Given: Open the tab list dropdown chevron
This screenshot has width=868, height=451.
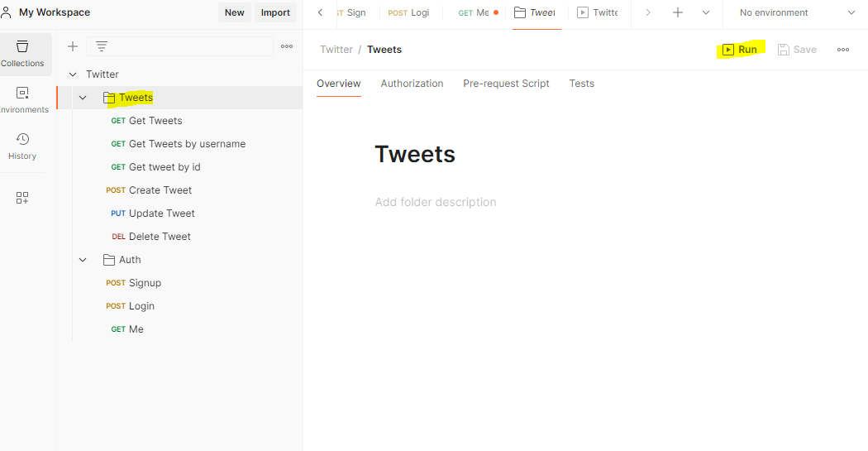Looking at the screenshot, I should pyautogui.click(x=706, y=12).
